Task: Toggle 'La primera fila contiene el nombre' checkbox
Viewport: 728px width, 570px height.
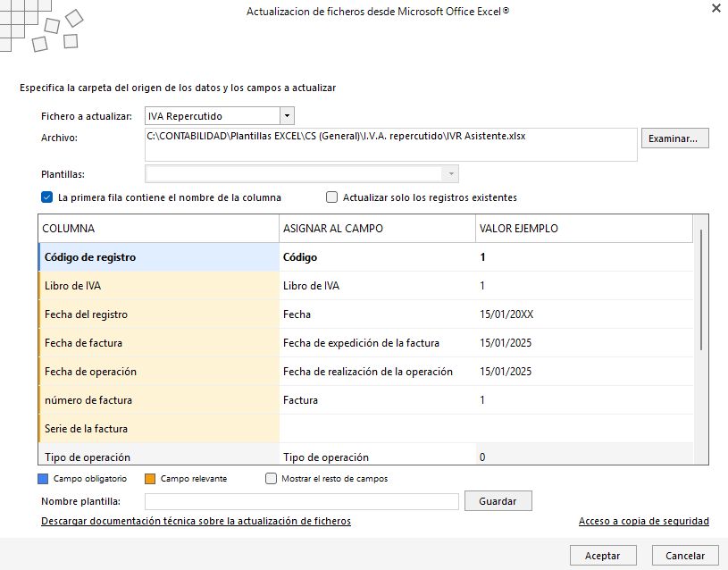Action: (x=46, y=197)
